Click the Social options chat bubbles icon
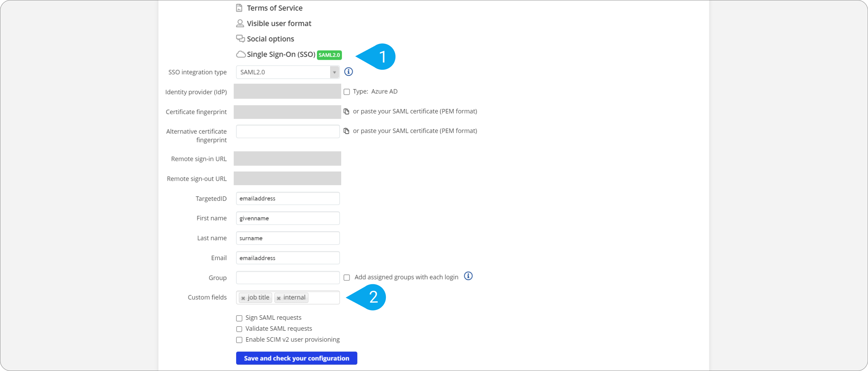Image resolution: width=868 pixels, height=371 pixels. (241, 39)
